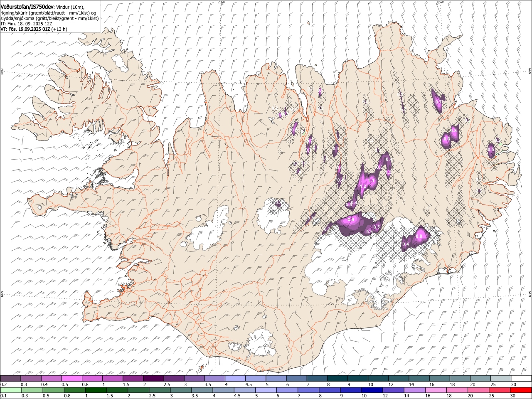This screenshot has width=532, height=399.
Task: Pick the purple 1.5 swatch in snow legend
Action: 133,378
